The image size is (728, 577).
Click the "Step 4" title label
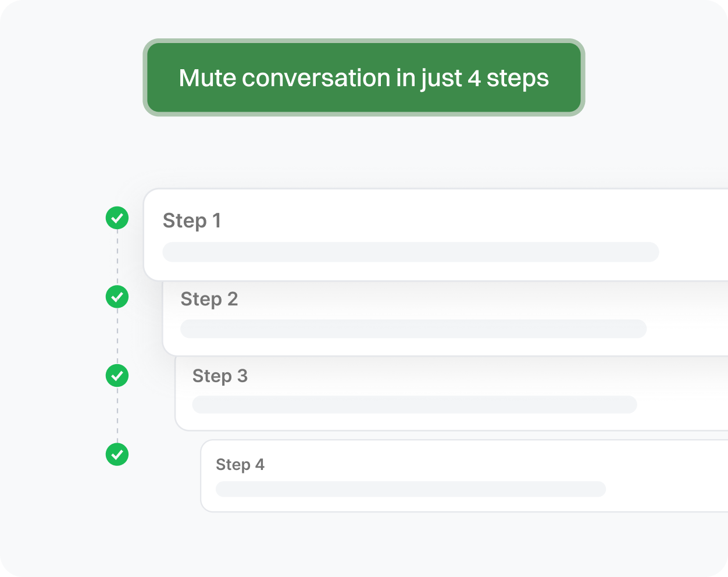(x=240, y=465)
